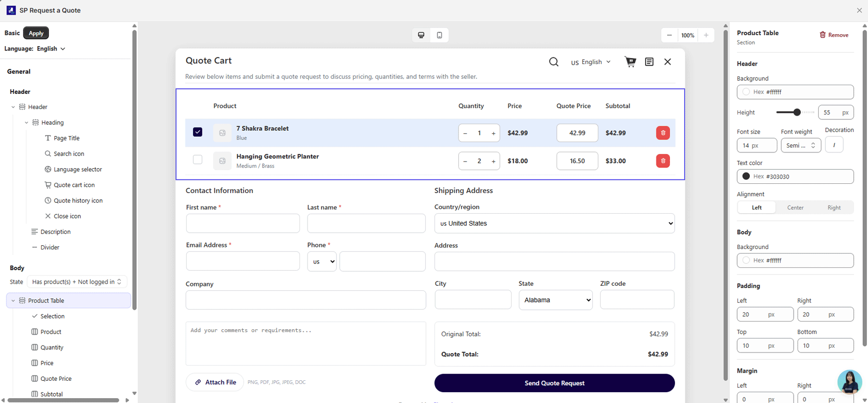Set alignment to Right
Image resolution: width=868 pixels, height=403 pixels.
[834, 208]
